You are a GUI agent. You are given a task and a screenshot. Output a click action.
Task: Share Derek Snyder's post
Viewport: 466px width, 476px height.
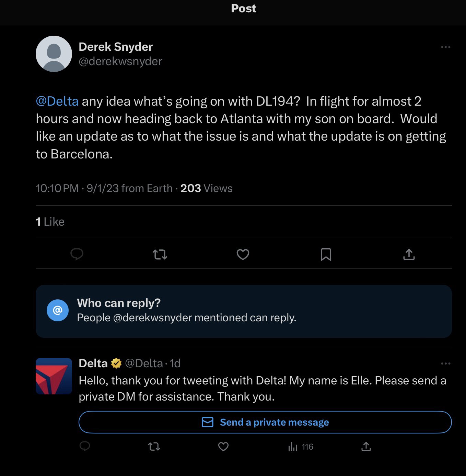[x=409, y=254]
